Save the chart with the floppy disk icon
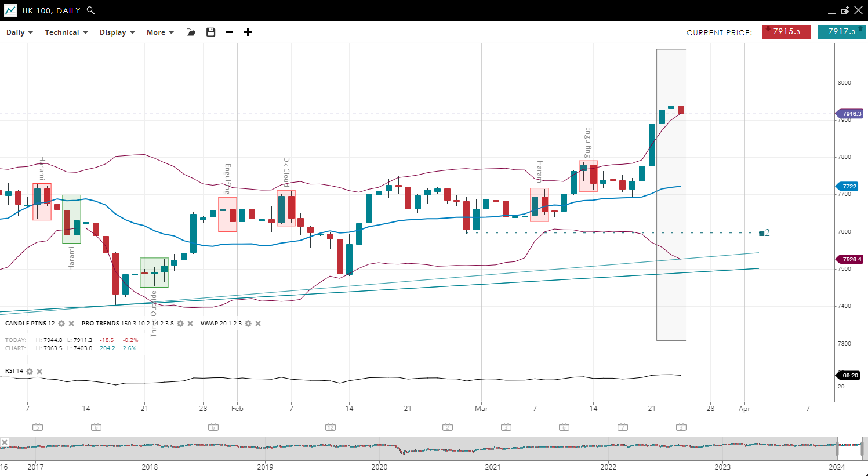The height and width of the screenshot is (476, 868). pyautogui.click(x=211, y=32)
